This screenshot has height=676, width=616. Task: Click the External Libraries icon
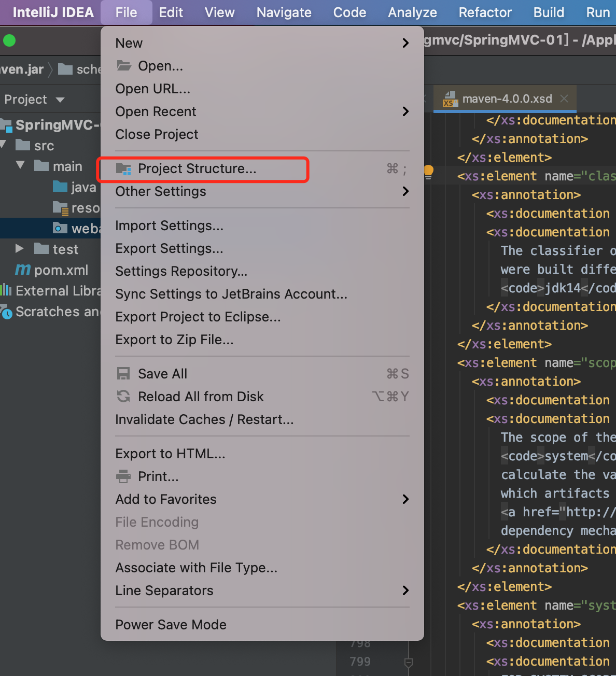tap(6, 290)
